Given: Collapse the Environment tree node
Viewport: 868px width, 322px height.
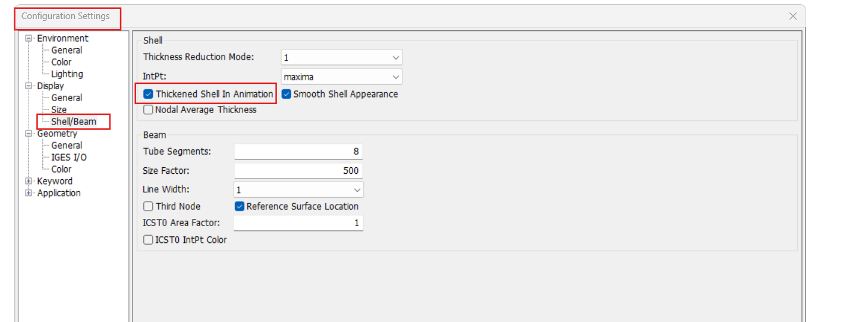Looking at the screenshot, I should [29, 39].
